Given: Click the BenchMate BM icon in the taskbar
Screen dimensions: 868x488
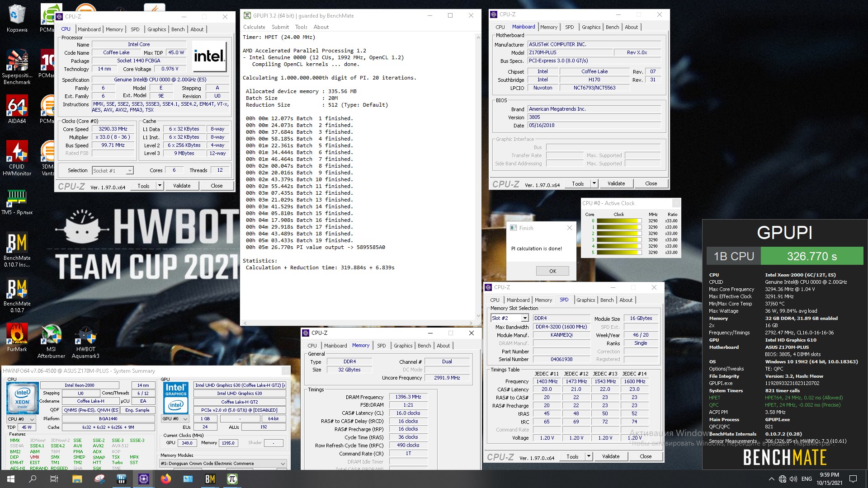Looking at the screenshot, I should (x=210, y=479).
